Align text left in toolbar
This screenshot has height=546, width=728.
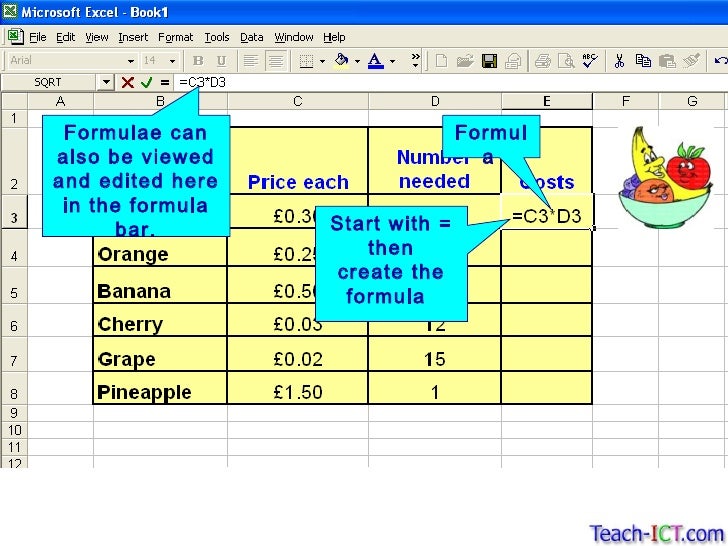pos(251,61)
